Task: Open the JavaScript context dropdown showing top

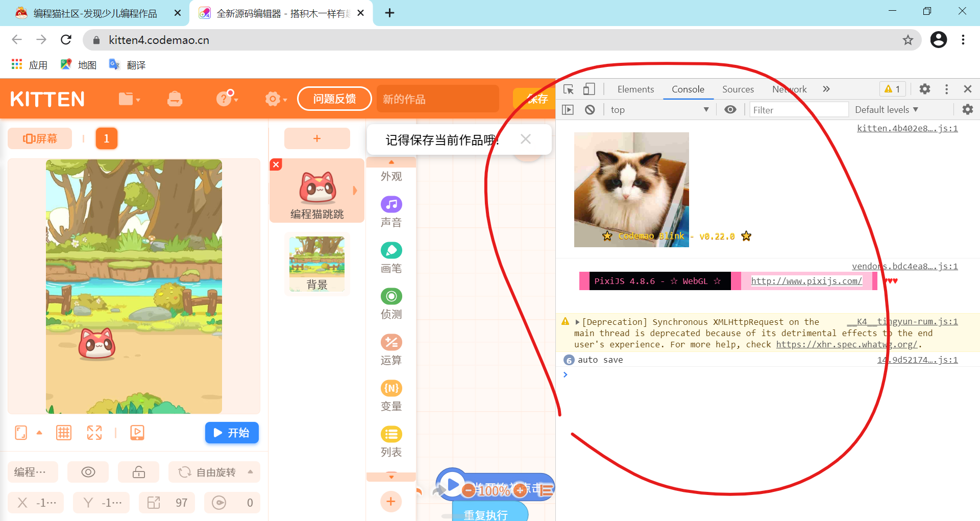Action: click(x=659, y=110)
